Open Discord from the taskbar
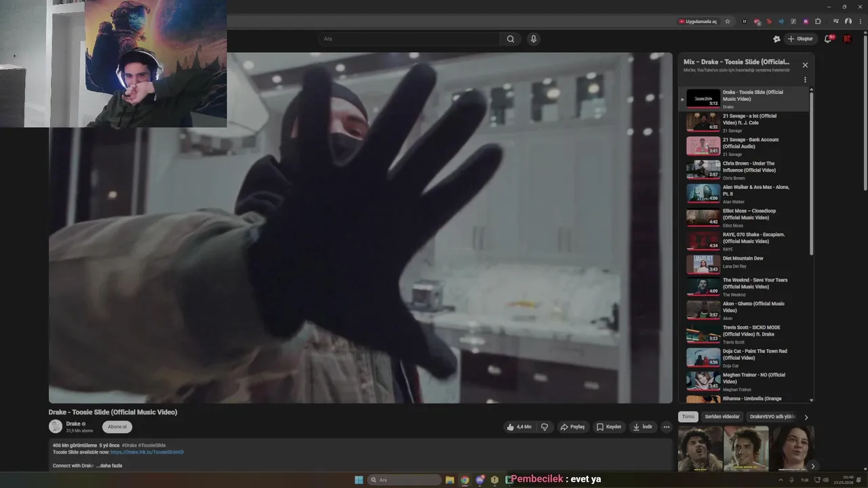 pyautogui.click(x=479, y=480)
